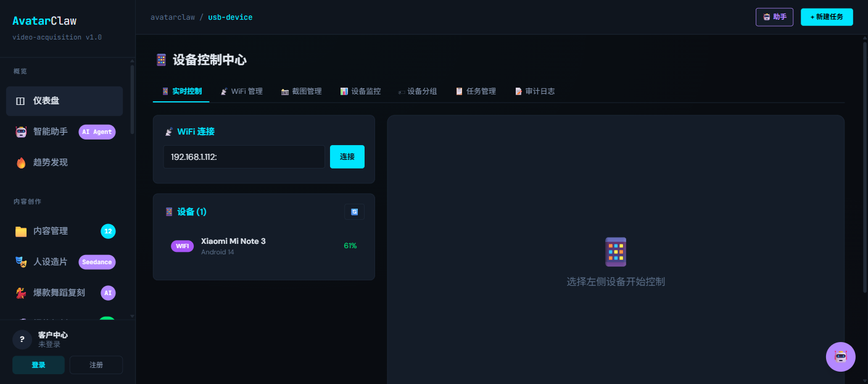Click the phone icon beside 设备控制中心 title

[x=161, y=60]
